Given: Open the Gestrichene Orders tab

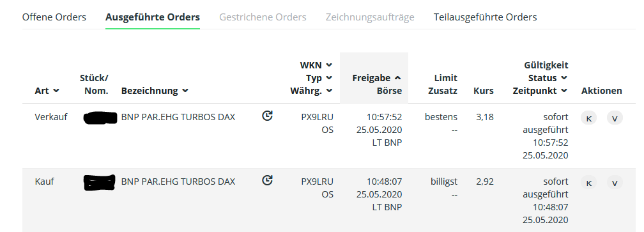Looking at the screenshot, I should [263, 17].
